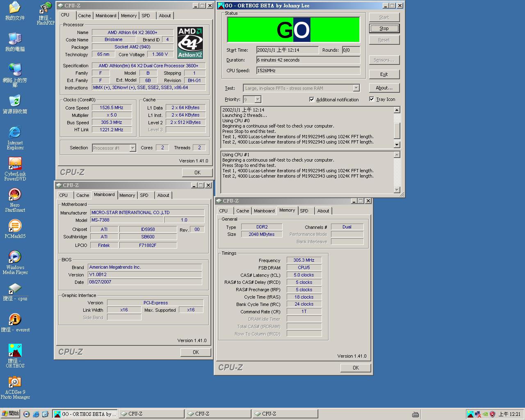
Task: Click the CPU-Z Mainboard window title bar icon
Action: [x=59, y=185]
